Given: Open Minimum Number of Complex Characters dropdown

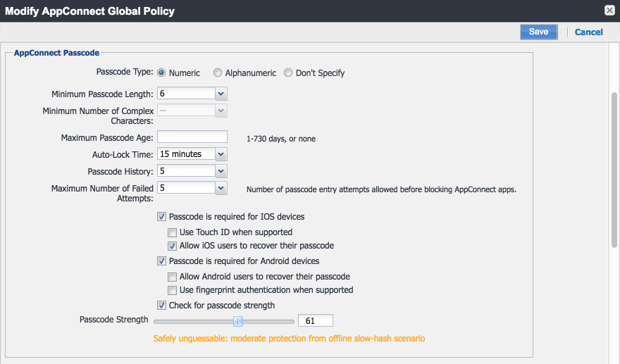Looking at the screenshot, I should 221,111.
